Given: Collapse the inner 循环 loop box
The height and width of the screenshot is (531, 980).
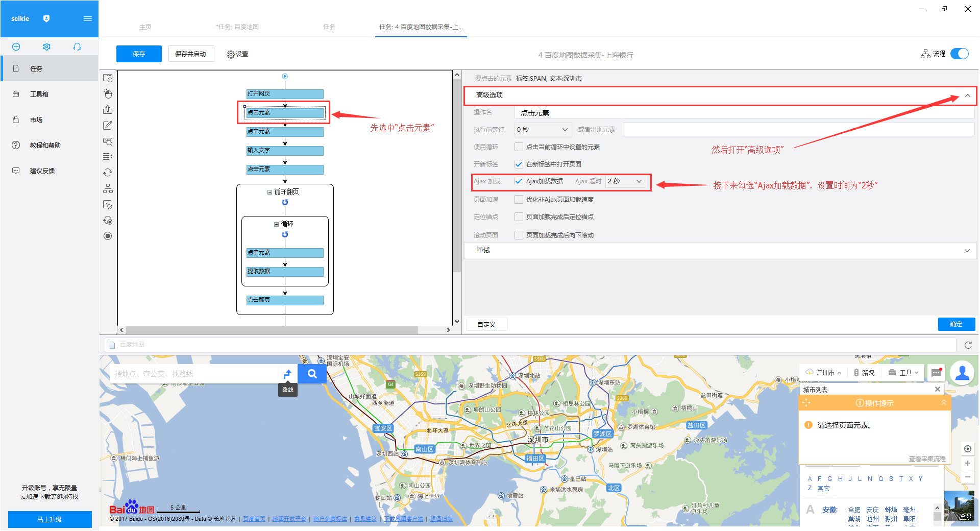Looking at the screenshot, I should pos(276,224).
